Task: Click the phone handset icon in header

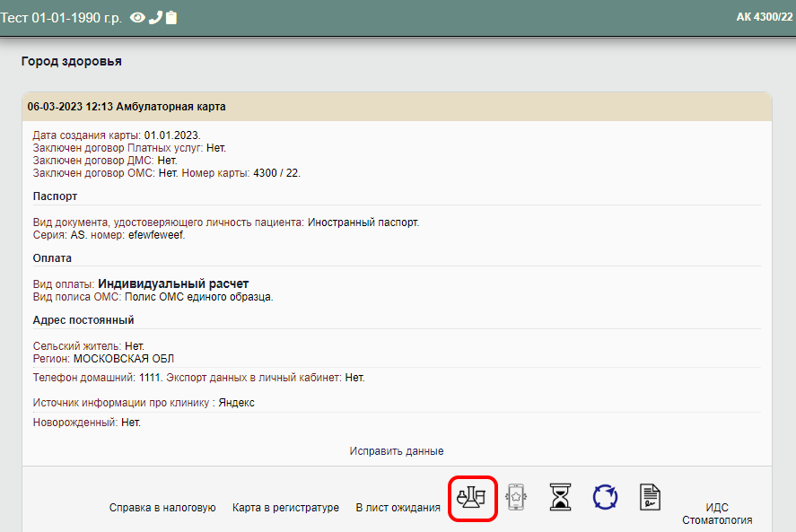Action: point(155,17)
